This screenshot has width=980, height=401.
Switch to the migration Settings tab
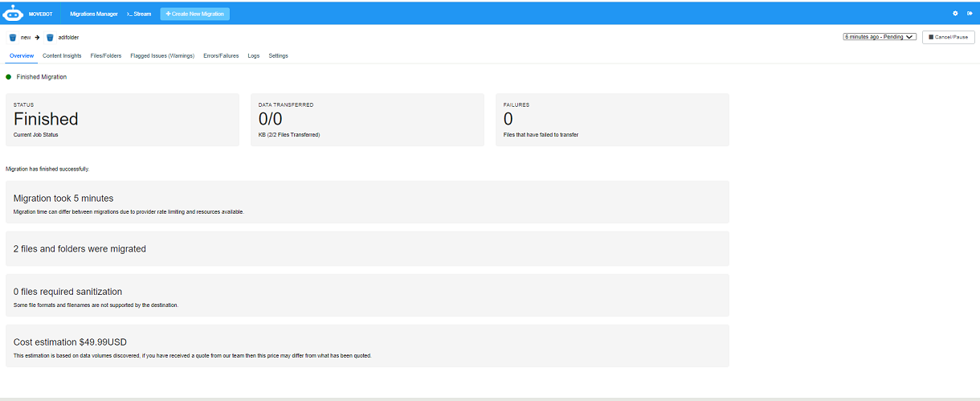tap(278, 56)
